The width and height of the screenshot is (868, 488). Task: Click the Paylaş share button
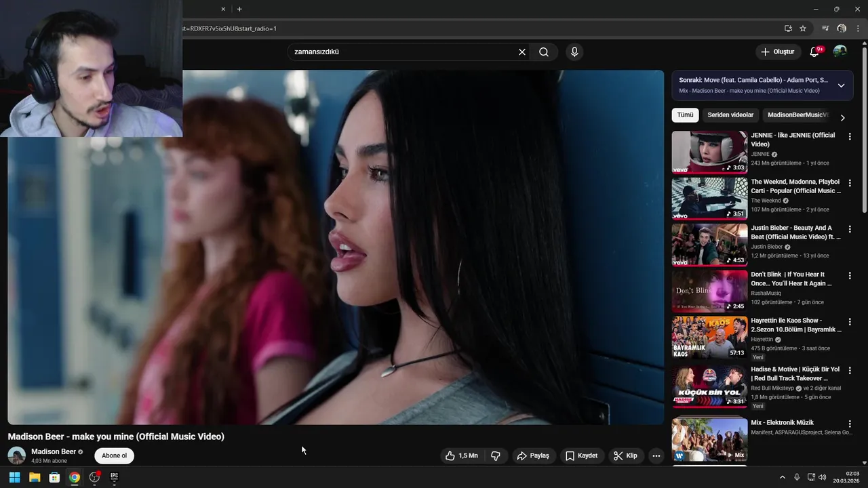pyautogui.click(x=533, y=456)
